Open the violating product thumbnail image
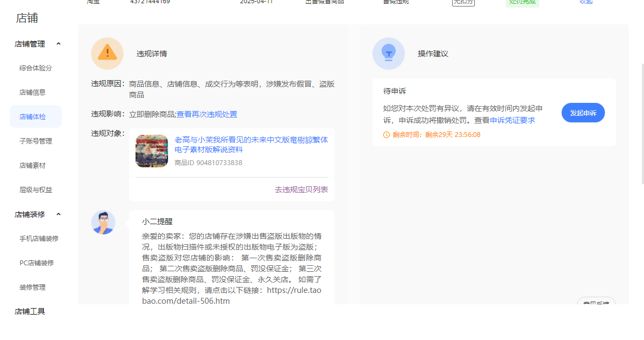 pos(152,151)
